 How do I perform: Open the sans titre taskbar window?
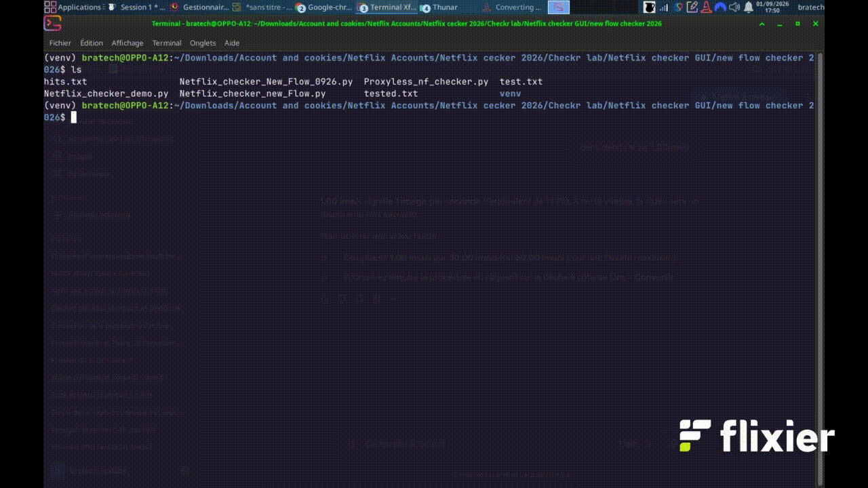point(262,7)
